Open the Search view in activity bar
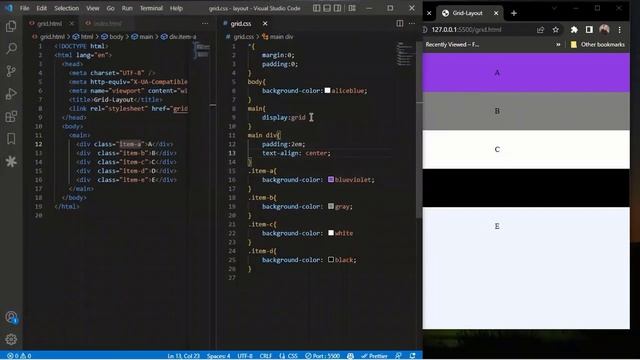This screenshot has width=640, height=360. coord(11,49)
